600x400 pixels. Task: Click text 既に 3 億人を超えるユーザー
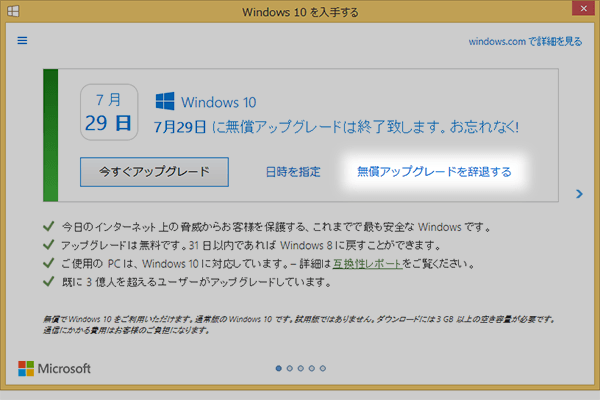point(196,282)
